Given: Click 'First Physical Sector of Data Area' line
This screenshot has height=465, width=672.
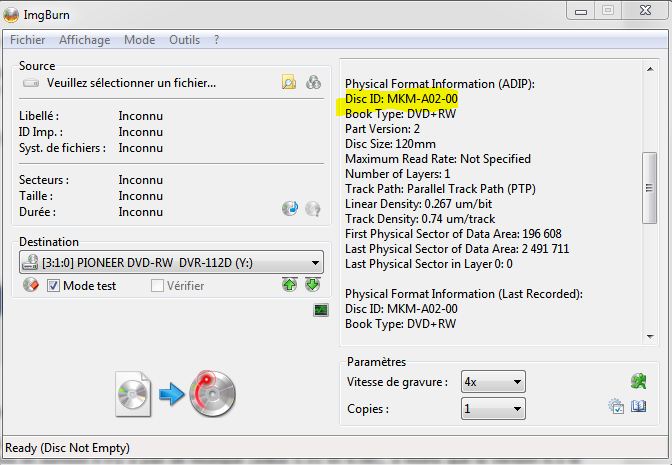Looking at the screenshot, I should pos(453,234).
